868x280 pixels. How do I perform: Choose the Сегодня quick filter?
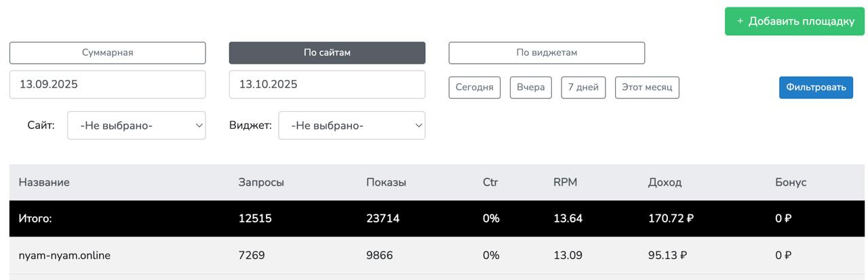(474, 87)
